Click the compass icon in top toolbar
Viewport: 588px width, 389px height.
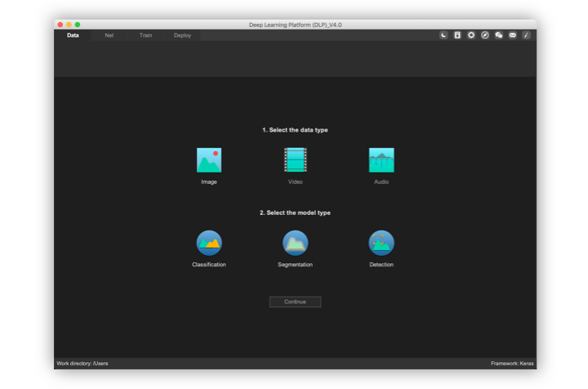[x=485, y=35]
